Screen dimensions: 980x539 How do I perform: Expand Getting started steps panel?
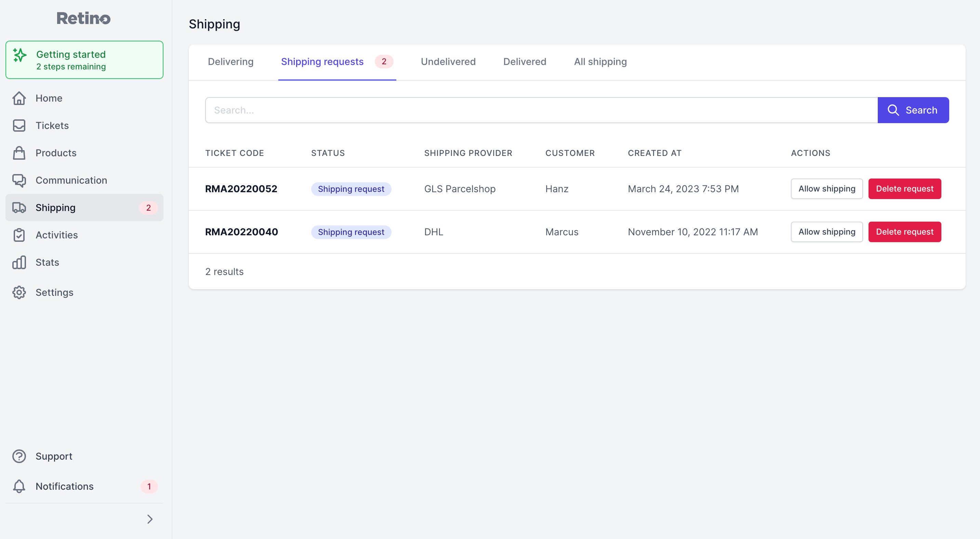(x=84, y=60)
